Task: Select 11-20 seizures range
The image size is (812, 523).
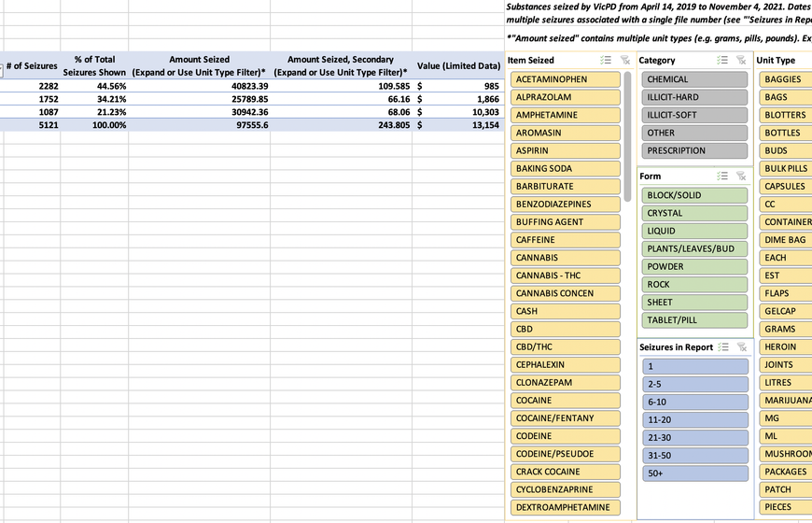Action: tap(695, 420)
